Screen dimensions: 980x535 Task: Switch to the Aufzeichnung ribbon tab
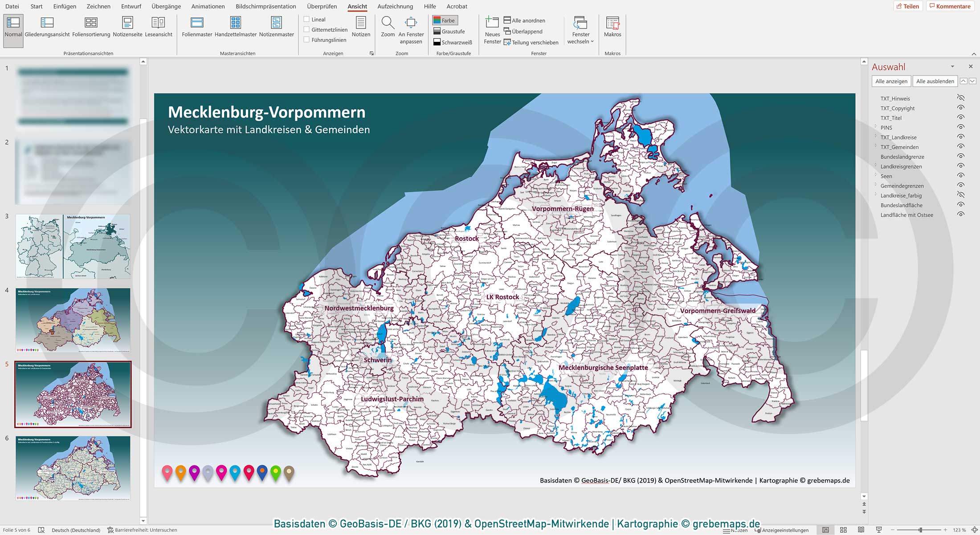395,6
